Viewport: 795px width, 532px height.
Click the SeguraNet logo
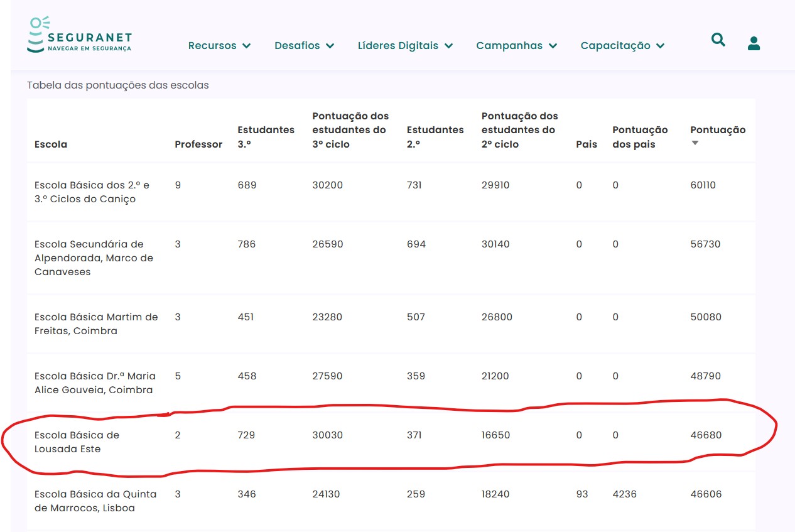[80, 35]
